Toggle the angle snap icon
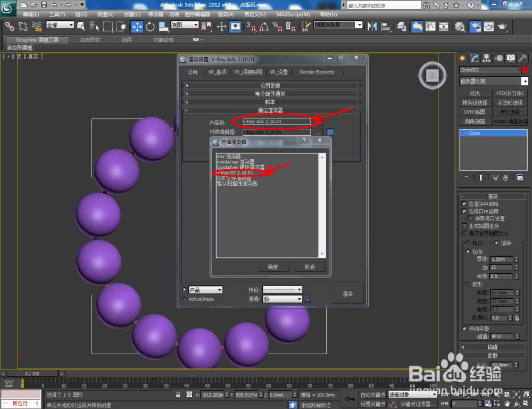Screen dimensions: 532x409 click(264, 26)
